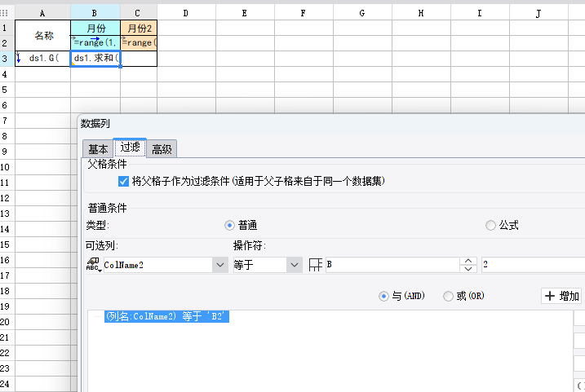Click the select-all grid corner icon
585x392 pixels.
pos(4,13)
